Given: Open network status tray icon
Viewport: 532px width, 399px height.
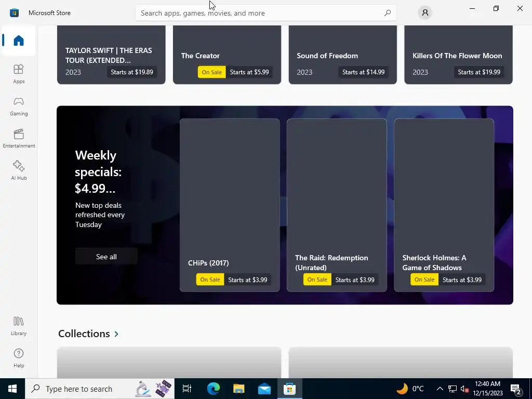Looking at the screenshot, I should 453,389.
